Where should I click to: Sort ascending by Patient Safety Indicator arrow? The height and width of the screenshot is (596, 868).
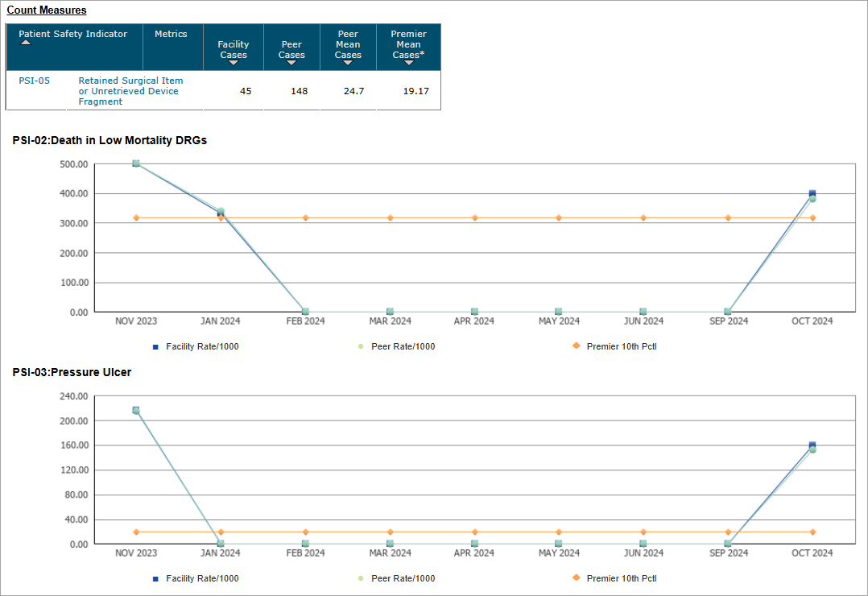point(26,43)
